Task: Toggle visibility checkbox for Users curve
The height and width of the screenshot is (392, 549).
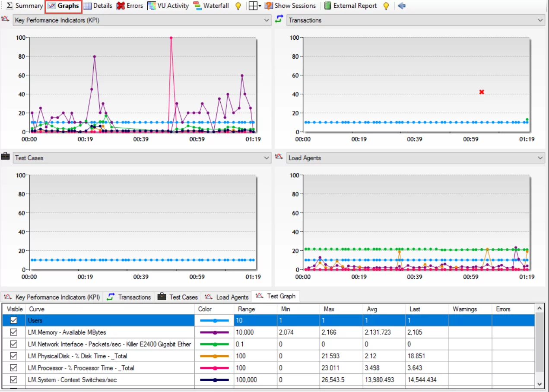Action: pos(14,321)
